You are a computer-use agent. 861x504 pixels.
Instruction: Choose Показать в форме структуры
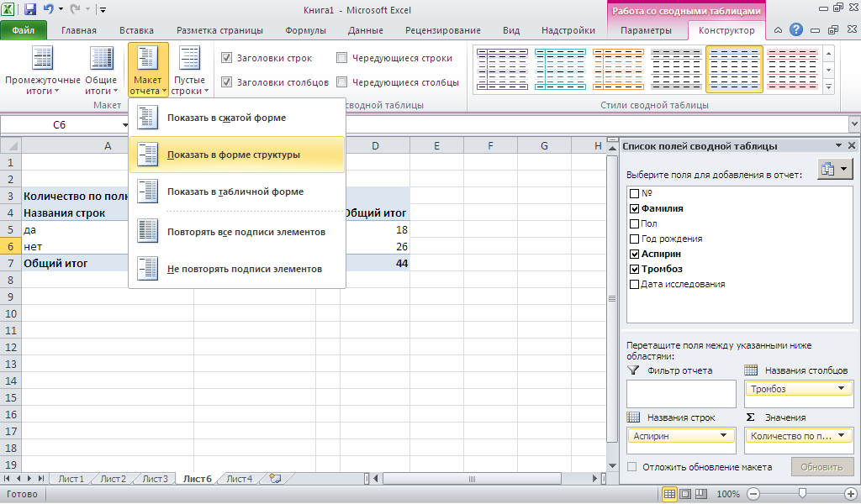pos(236,155)
